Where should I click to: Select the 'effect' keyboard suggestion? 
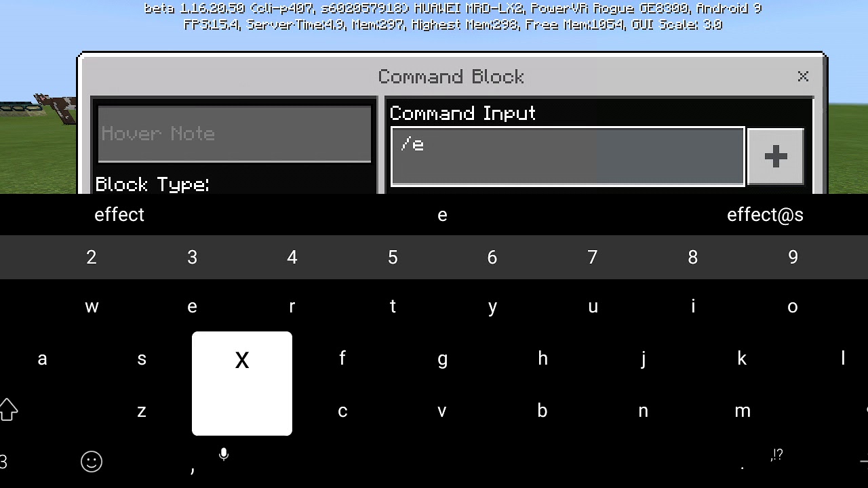point(119,215)
